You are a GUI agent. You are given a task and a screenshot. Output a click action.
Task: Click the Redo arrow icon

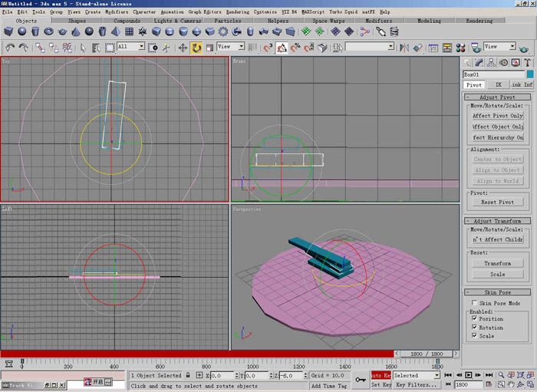tap(23, 48)
